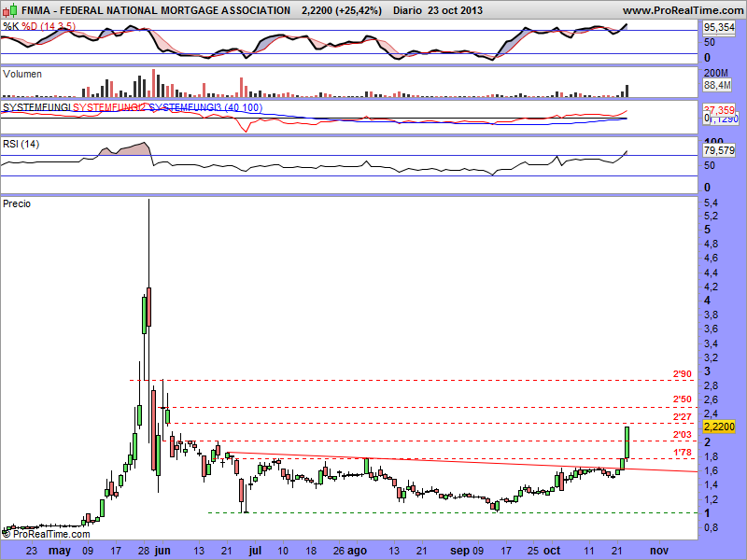Select the 2'50 red level label

pyautogui.click(x=683, y=400)
